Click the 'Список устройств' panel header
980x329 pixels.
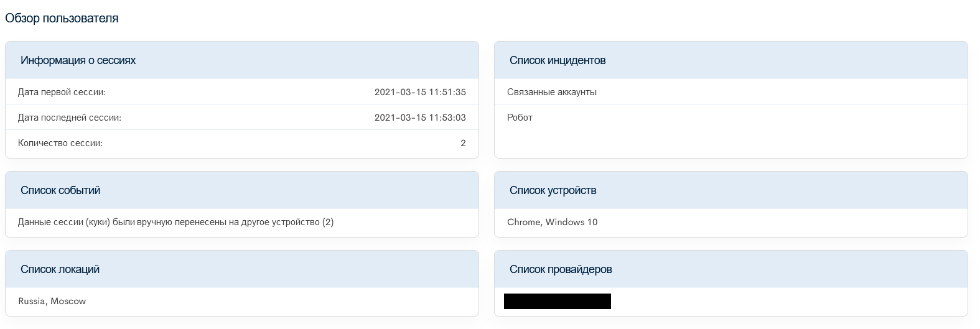[x=553, y=190]
